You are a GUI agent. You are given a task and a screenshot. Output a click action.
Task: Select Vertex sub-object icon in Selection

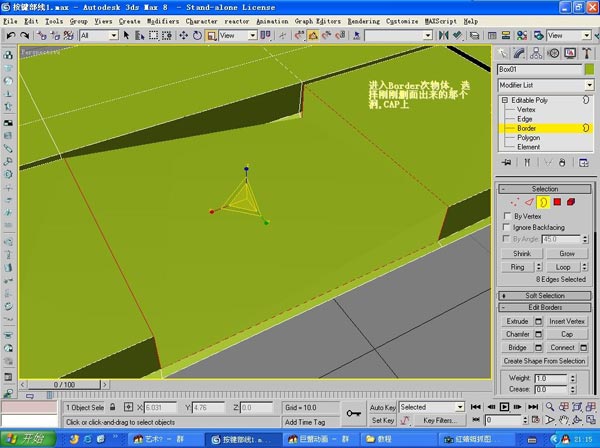pos(515,202)
